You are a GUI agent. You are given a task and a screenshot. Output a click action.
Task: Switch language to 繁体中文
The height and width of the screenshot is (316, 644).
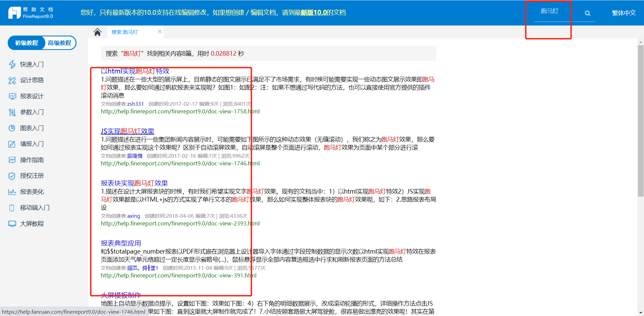tap(624, 13)
